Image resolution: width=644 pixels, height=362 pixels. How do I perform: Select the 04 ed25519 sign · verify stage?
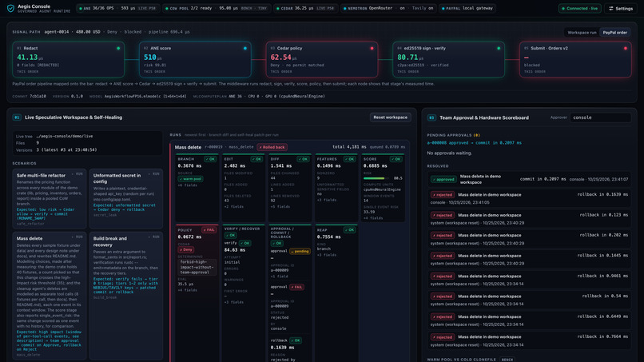click(448, 60)
